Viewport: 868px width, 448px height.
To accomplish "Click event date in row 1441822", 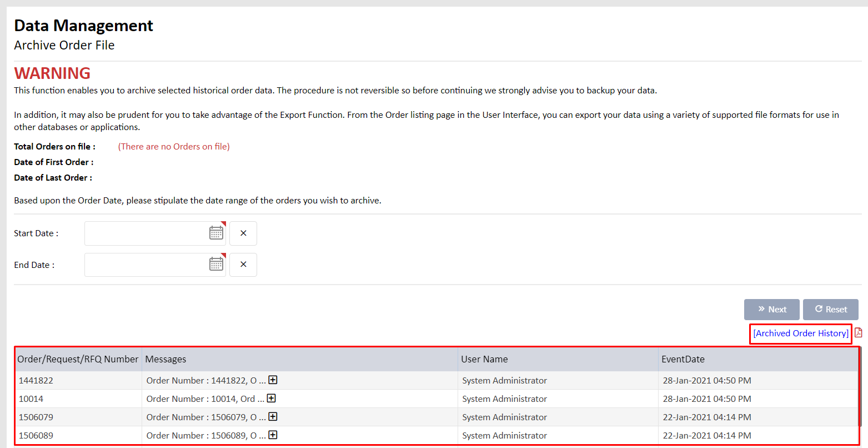I will [707, 380].
